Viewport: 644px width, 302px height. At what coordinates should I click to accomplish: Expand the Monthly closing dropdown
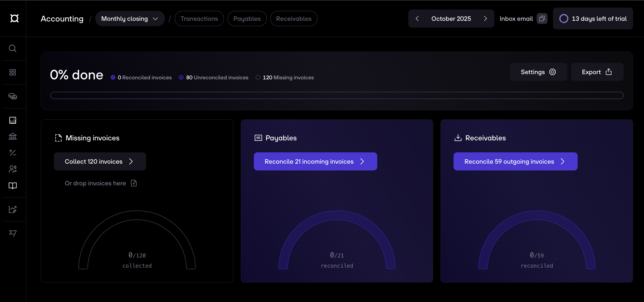pos(130,19)
